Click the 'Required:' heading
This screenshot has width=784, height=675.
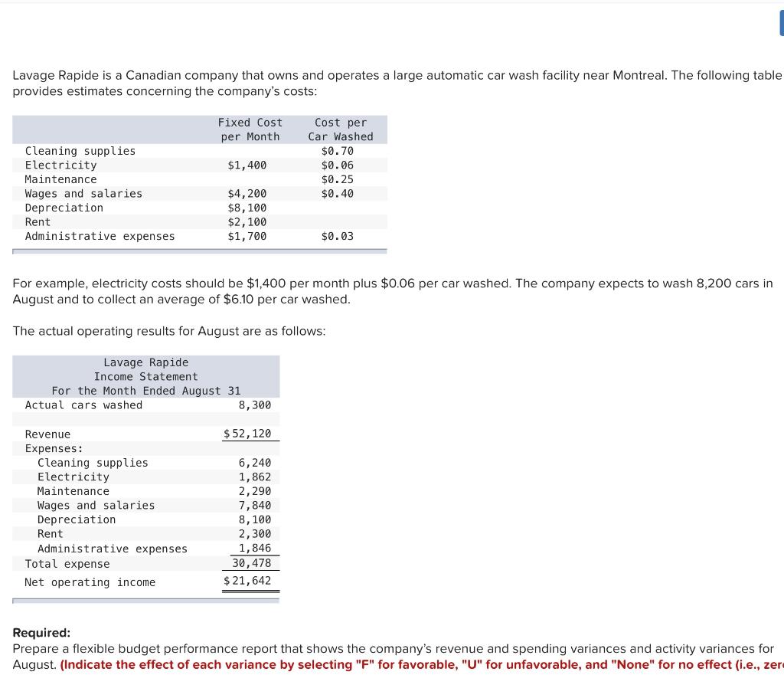pos(41,632)
